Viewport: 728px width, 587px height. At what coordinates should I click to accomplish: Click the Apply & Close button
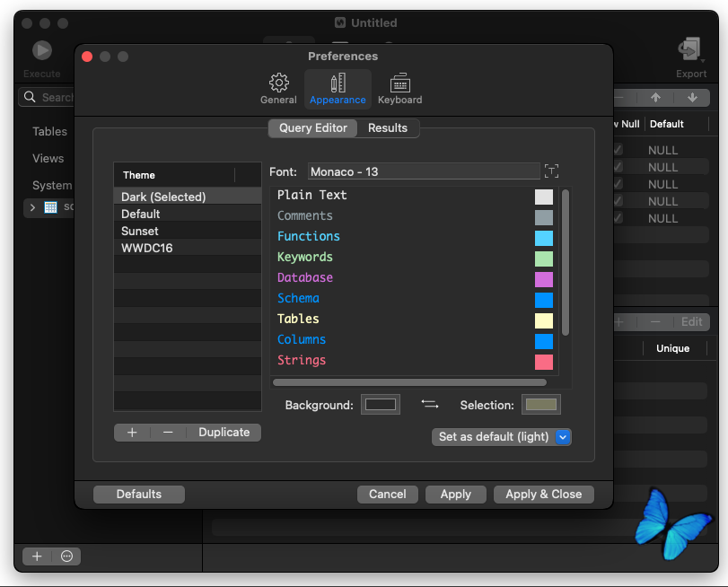tap(544, 495)
